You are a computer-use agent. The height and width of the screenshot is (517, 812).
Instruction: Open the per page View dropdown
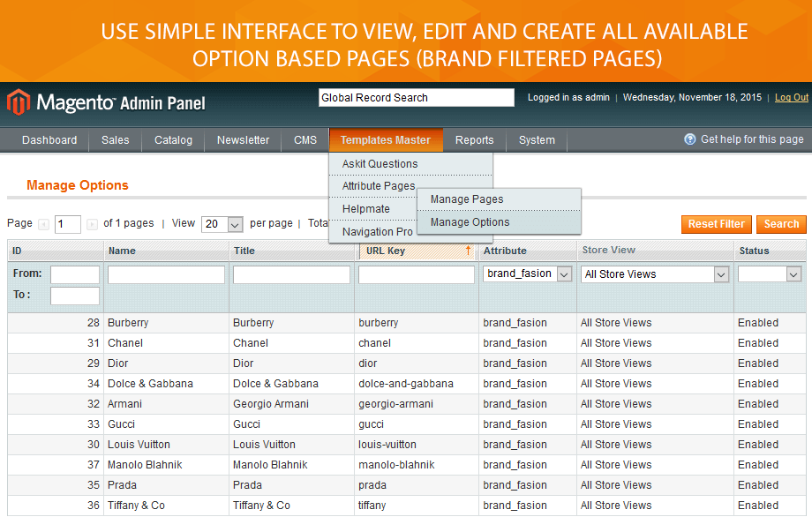pyautogui.click(x=222, y=224)
